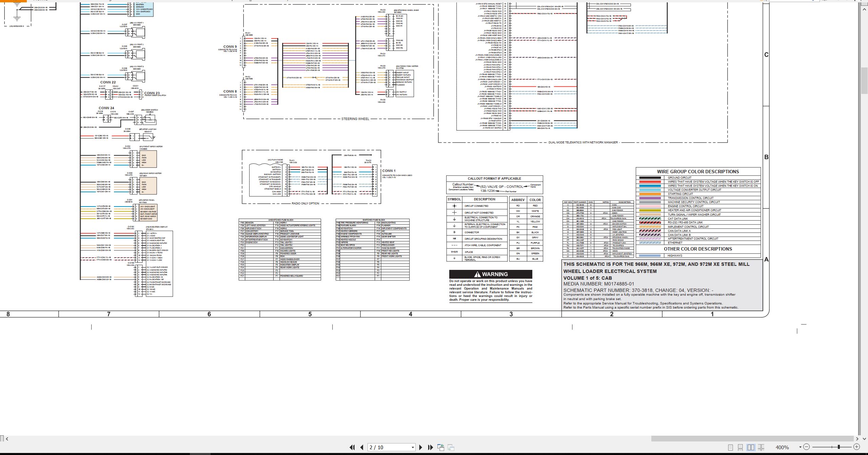Switch to continuous scrolling page view
Screen dimensions: 868x455
pos(741,448)
